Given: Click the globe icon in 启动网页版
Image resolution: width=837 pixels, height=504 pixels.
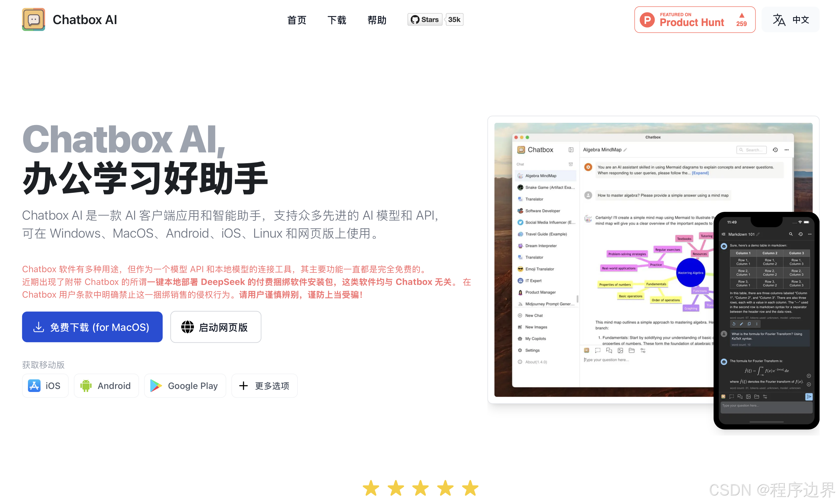Looking at the screenshot, I should pyautogui.click(x=188, y=327).
